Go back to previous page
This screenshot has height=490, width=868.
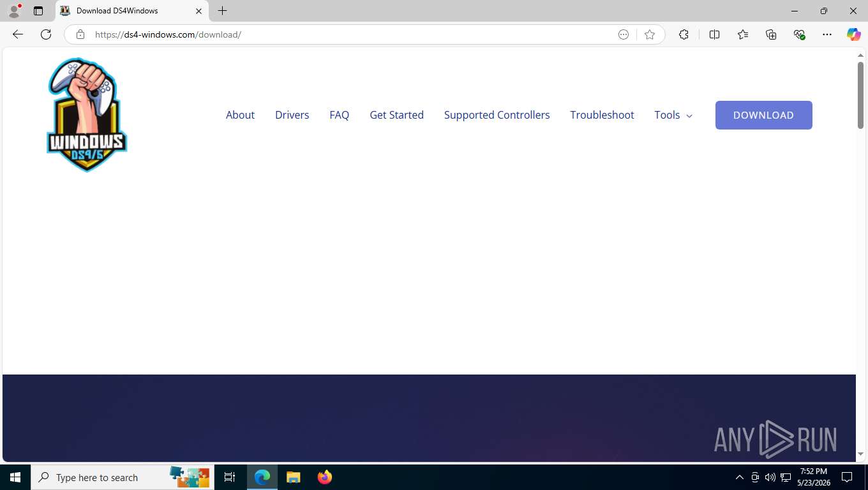pos(18,34)
